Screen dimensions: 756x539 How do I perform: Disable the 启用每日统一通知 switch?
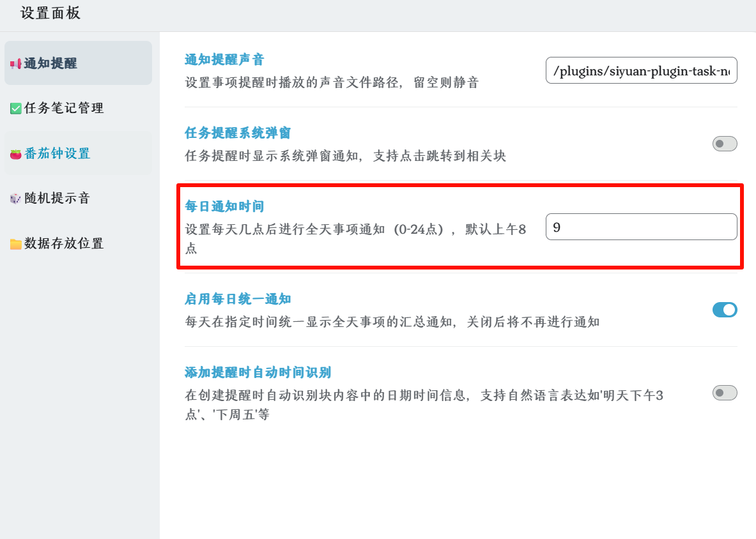click(x=725, y=310)
